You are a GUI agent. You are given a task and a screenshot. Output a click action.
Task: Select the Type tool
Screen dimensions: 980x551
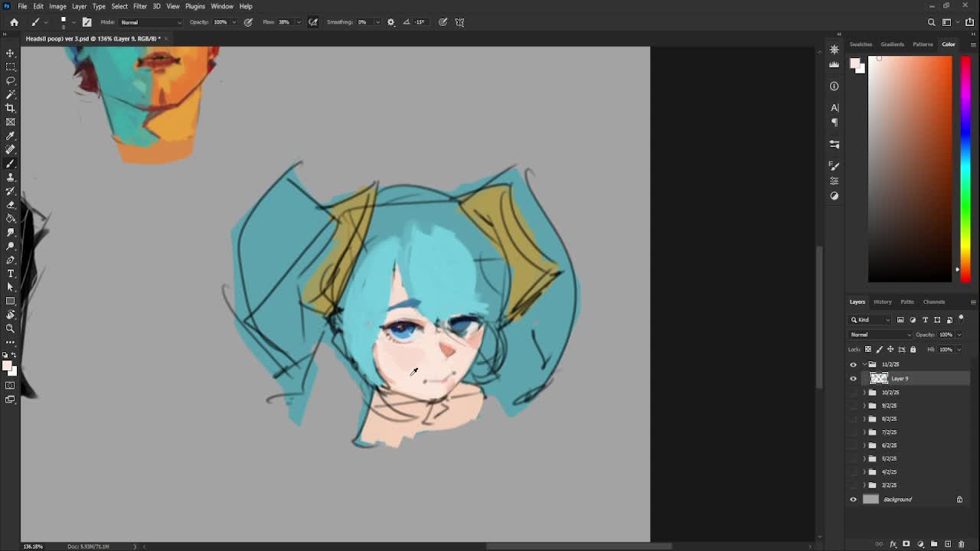click(11, 273)
